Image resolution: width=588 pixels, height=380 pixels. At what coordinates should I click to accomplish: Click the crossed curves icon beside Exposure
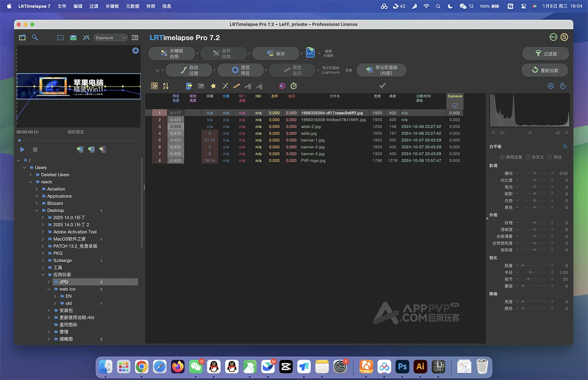[86, 38]
